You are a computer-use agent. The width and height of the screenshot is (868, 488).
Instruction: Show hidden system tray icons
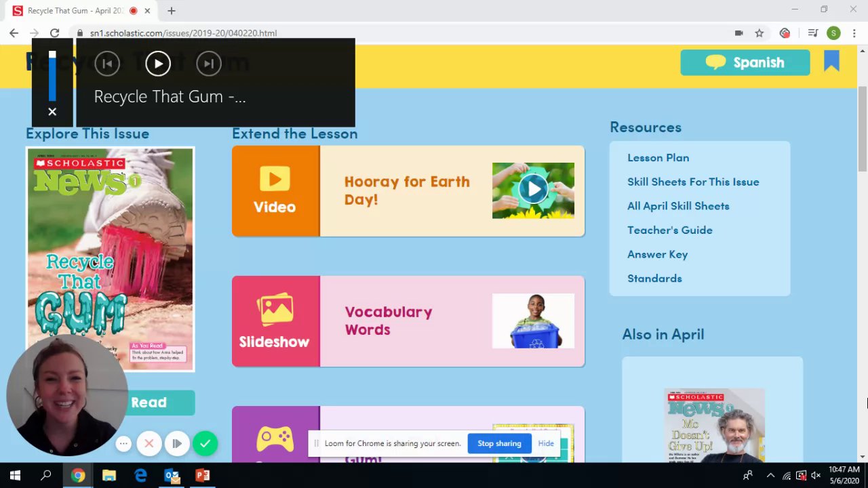(770, 476)
